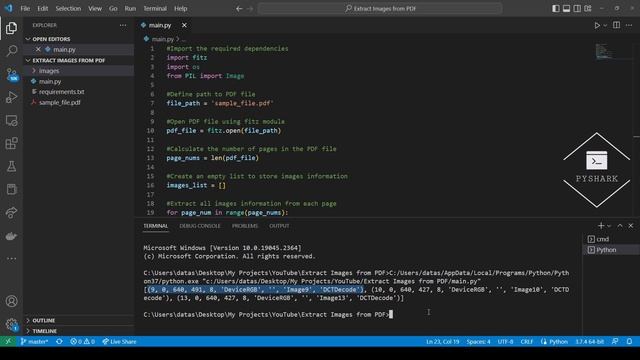Change Python language mode in status bar
This screenshot has height=360, width=640.
point(558,341)
